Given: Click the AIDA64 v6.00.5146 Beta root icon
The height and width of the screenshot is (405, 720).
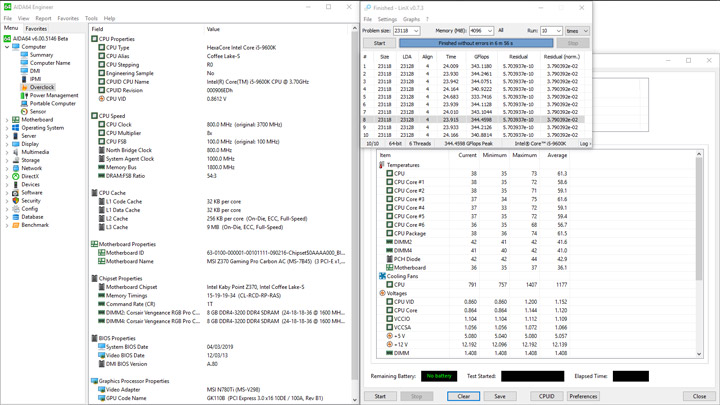Looking at the screenshot, I should point(7,39).
